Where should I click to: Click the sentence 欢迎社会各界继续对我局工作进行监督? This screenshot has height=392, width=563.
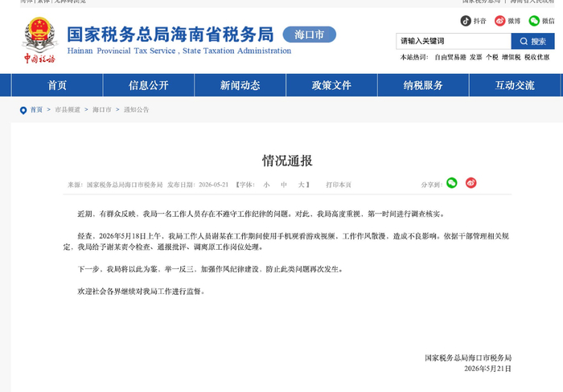tap(142, 292)
